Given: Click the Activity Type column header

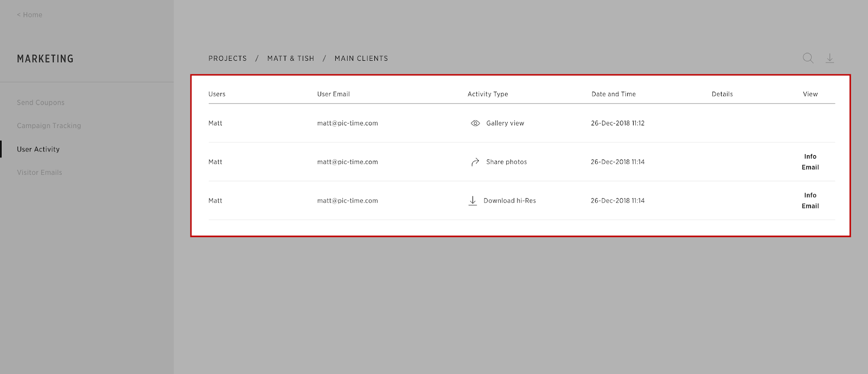Looking at the screenshot, I should (488, 94).
